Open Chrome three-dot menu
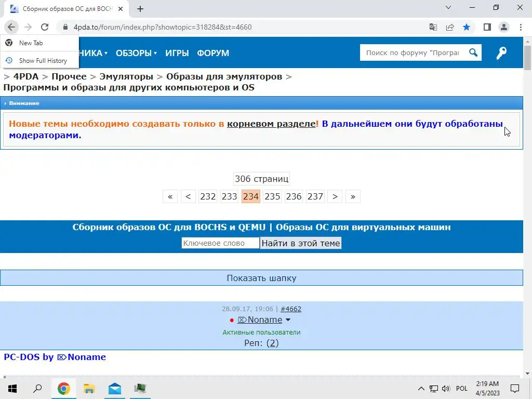 tap(521, 27)
